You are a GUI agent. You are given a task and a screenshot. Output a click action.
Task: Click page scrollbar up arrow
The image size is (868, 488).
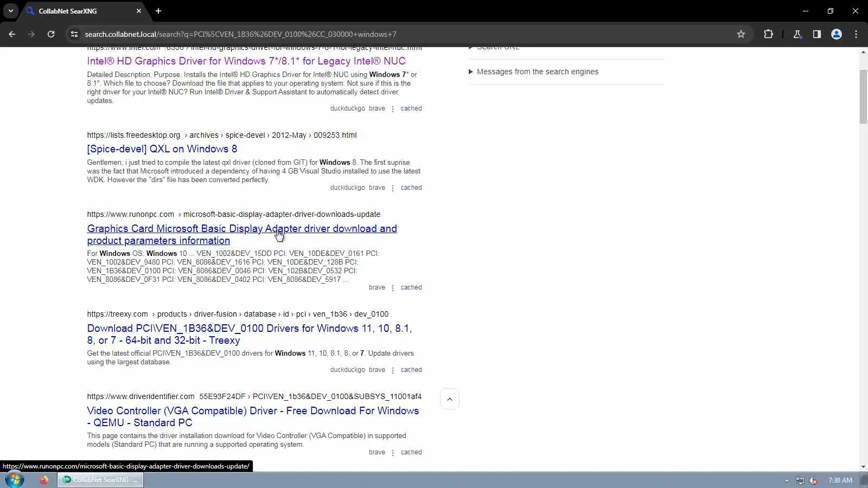click(863, 52)
